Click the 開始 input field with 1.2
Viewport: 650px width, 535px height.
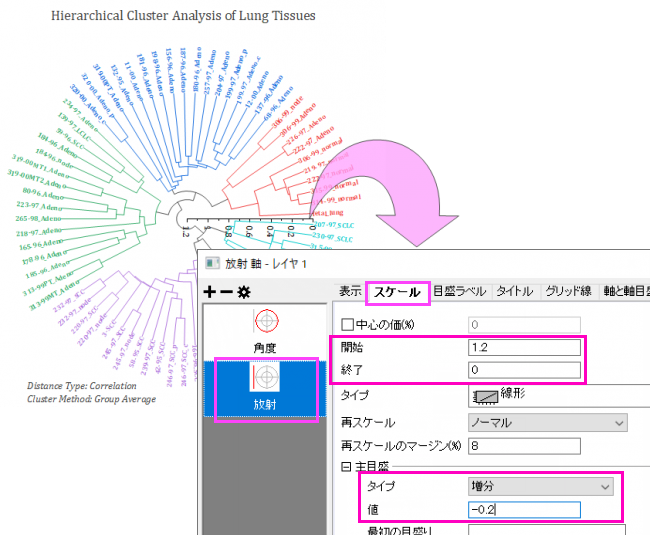point(524,347)
